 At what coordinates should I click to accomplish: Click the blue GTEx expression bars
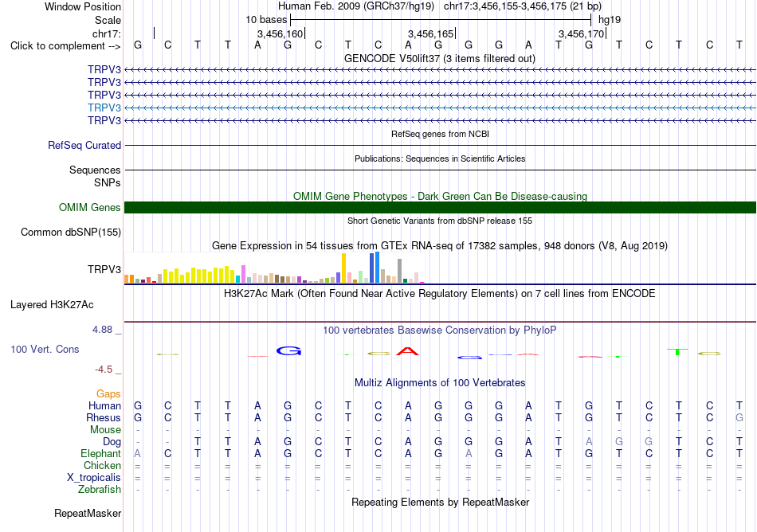375,268
